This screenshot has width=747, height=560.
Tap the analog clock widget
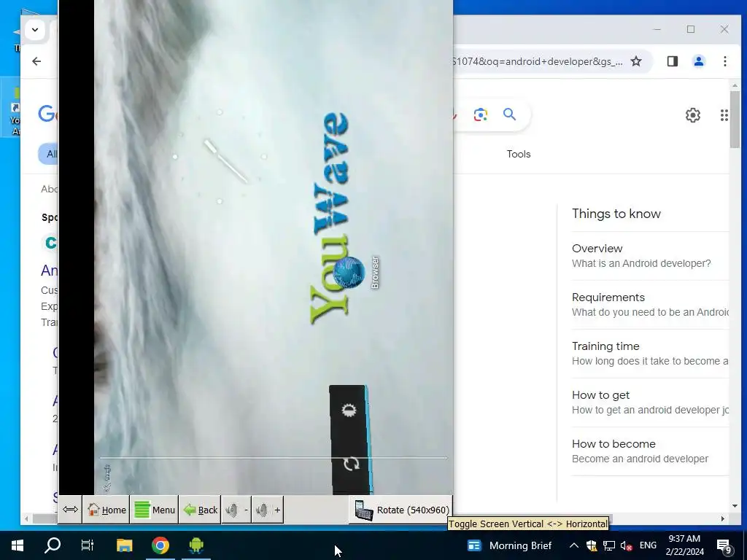click(220, 157)
